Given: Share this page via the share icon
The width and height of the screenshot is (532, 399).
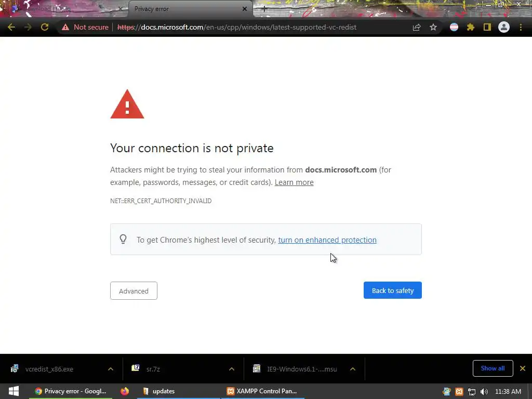Looking at the screenshot, I should pyautogui.click(x=417, y=27).
